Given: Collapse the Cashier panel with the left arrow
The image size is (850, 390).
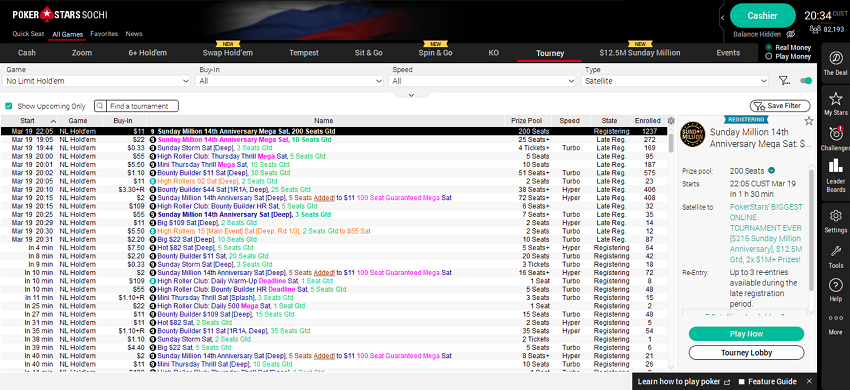Looking at the screenshot, I should (723, 18).
